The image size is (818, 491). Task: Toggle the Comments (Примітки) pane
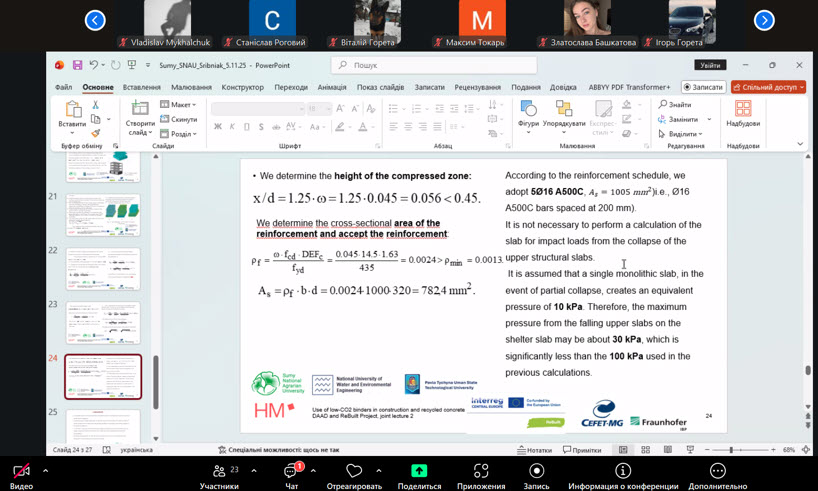[582, 450]
